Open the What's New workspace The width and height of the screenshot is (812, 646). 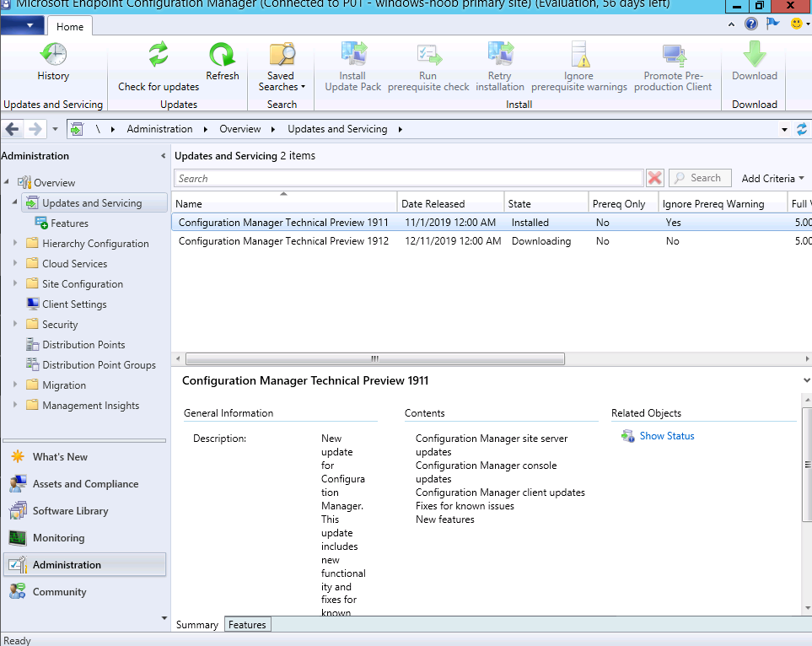tap(84, 456)
